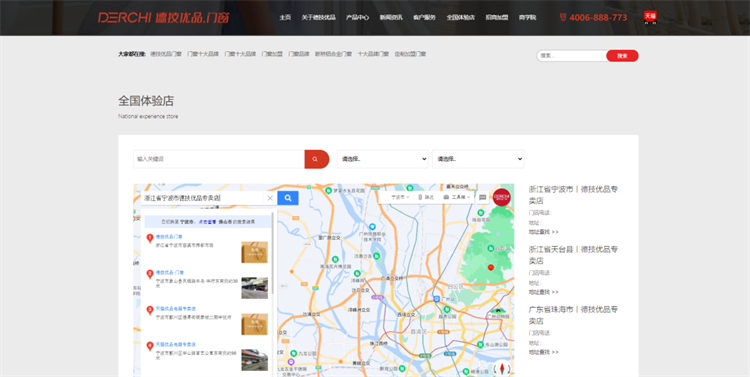Open the 关于德技优品 menu item
The height and width of the screenshot is (377, 750).
pos(319,17)
